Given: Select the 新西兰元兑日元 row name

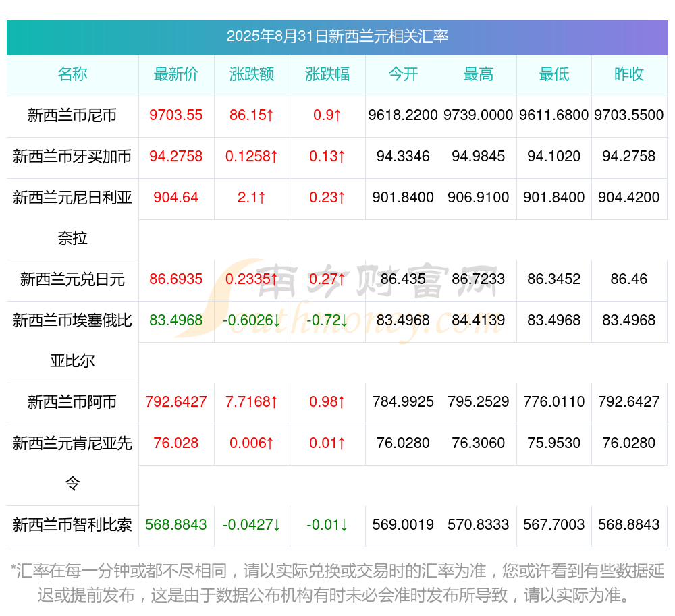Looking at the screenshot, I should 72,279.
